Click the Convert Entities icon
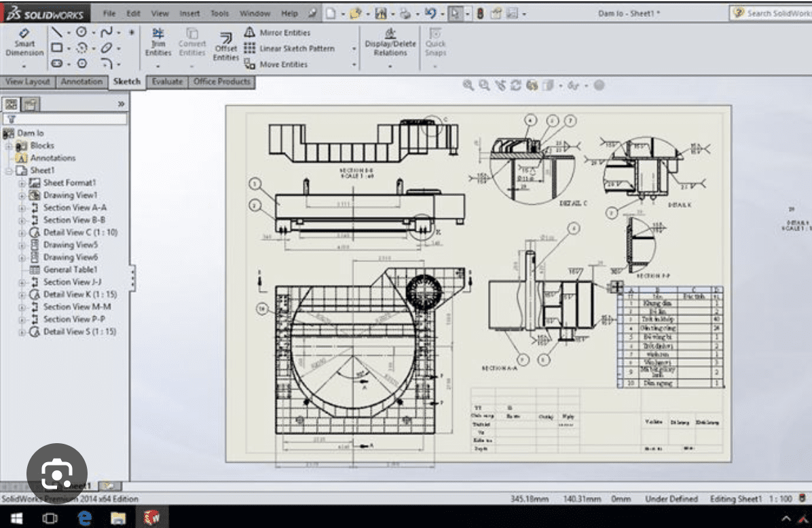This screenshot has width=812, height=528. (x=191, y=43)
